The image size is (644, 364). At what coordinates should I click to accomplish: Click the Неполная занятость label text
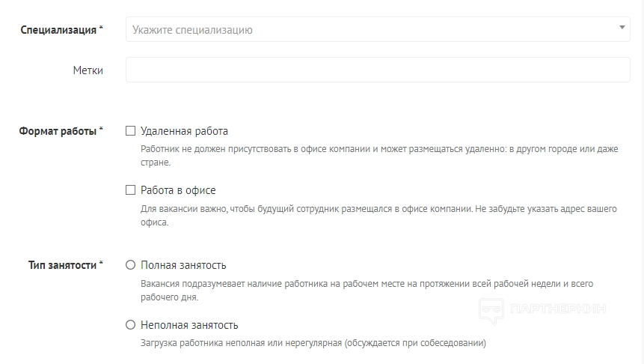189,325
